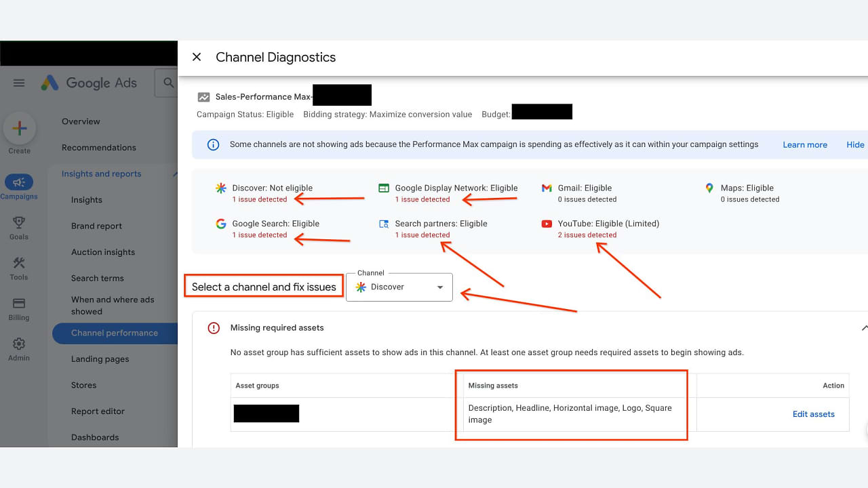Open Overview in the sidebar
This screenshot has height=488, width=868.
[x=81, y=121]
